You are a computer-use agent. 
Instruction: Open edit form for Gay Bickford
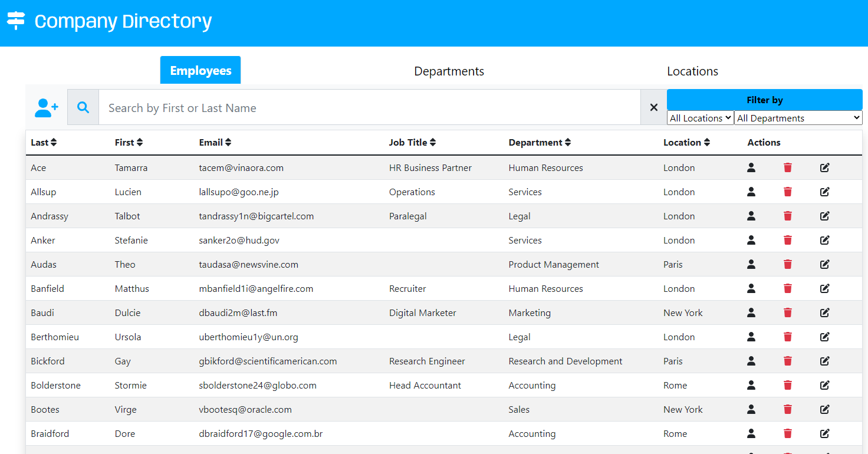824,361
